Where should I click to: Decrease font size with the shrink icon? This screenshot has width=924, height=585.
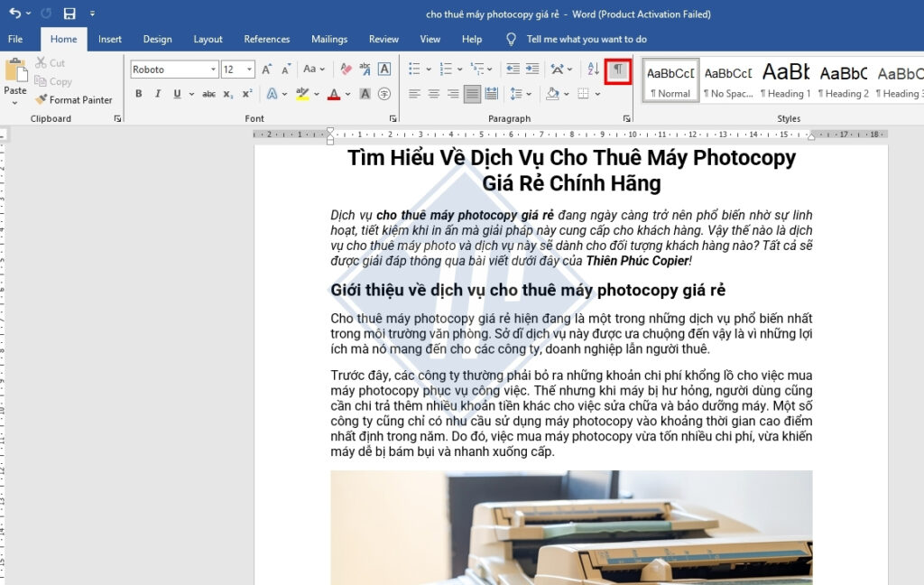286,69
